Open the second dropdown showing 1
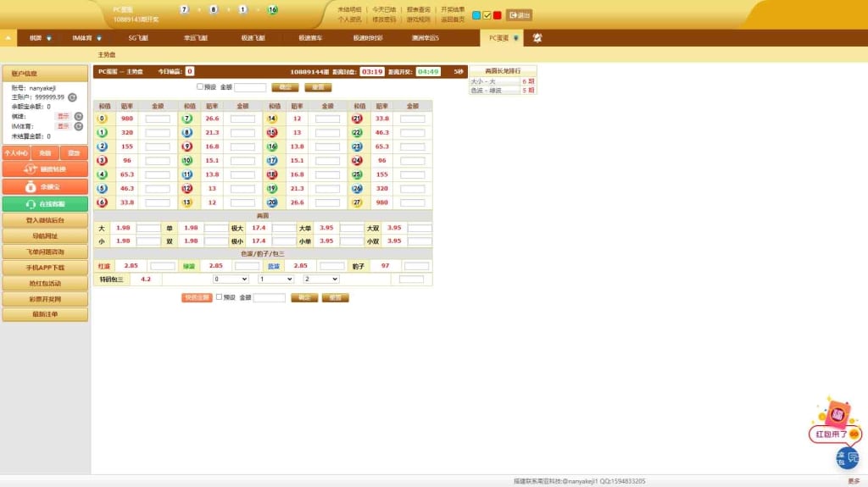The image size is (868, 487). tap(275, 279)
